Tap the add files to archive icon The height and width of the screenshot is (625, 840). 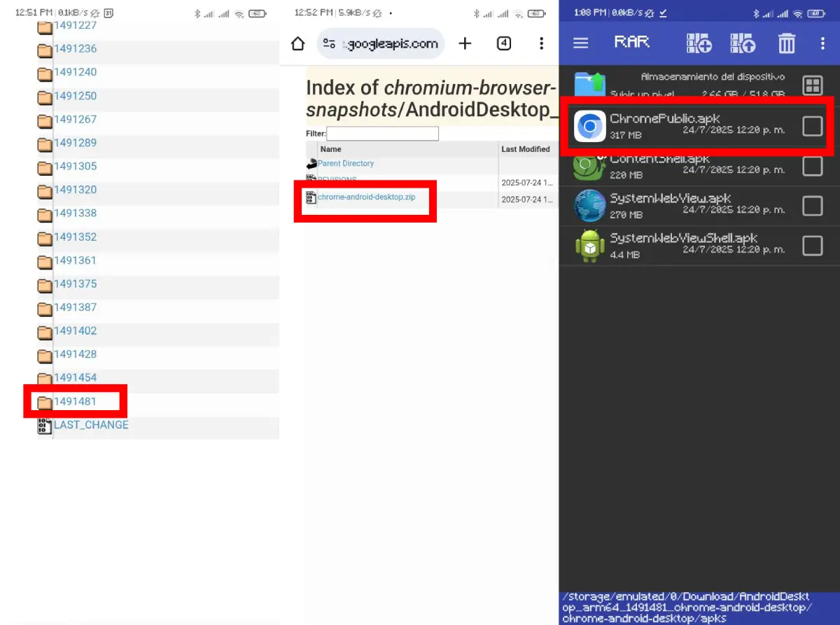[699, 43]
